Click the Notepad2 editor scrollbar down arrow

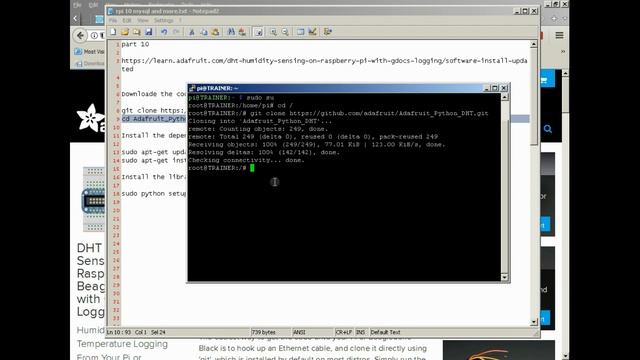tap(534, 322)
